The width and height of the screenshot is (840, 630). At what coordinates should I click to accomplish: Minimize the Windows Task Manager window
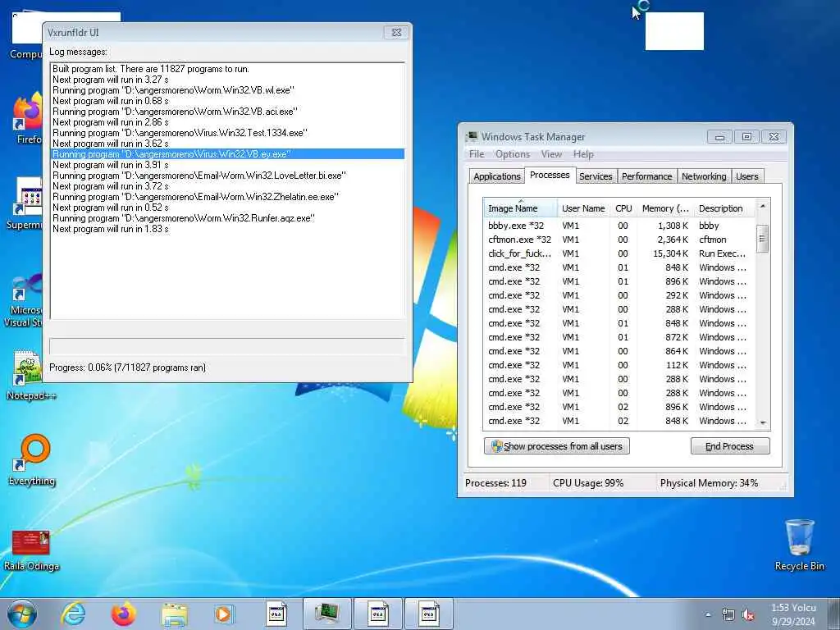click(719, 137)
